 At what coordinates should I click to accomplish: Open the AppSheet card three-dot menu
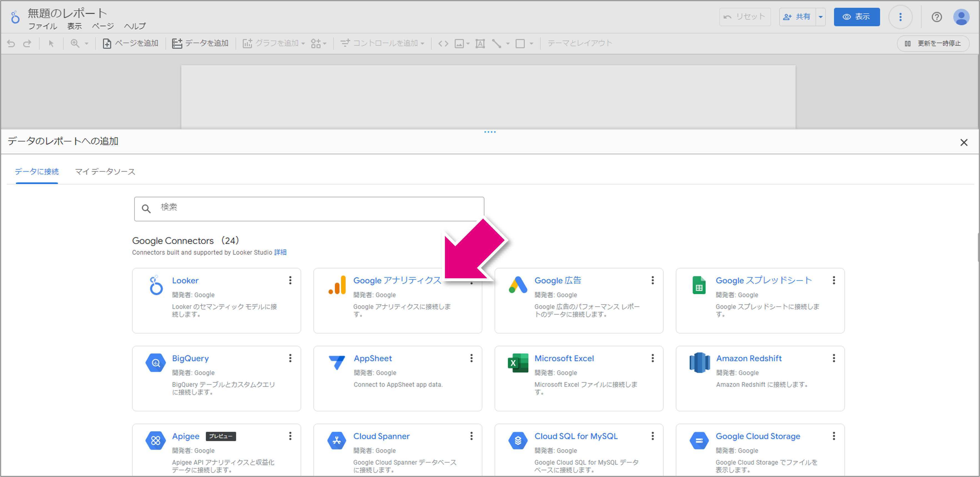click(x=471, y=358)
